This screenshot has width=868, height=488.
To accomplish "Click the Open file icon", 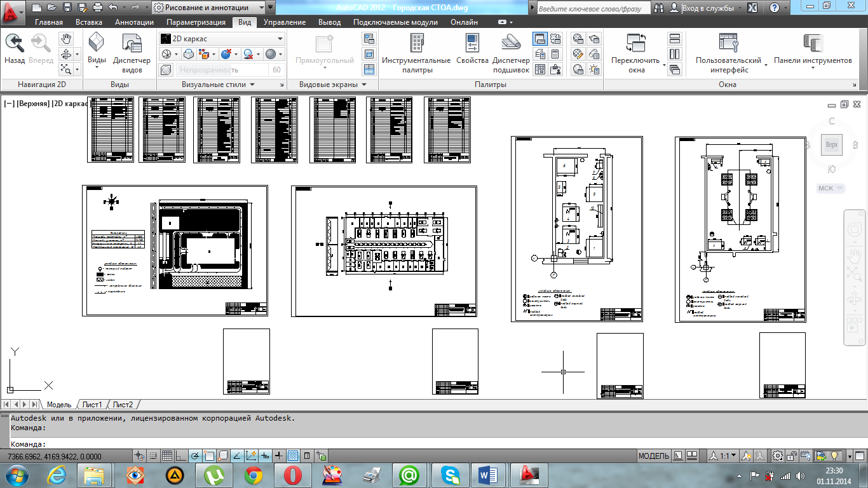I will tap(51, 8).
